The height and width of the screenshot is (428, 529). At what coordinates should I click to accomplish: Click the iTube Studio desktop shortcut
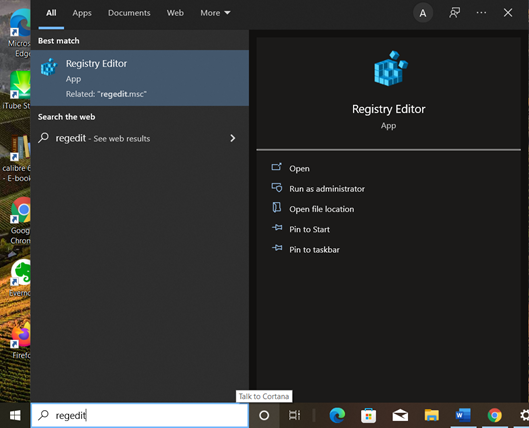pyautogui.click(x=17, y=90)
